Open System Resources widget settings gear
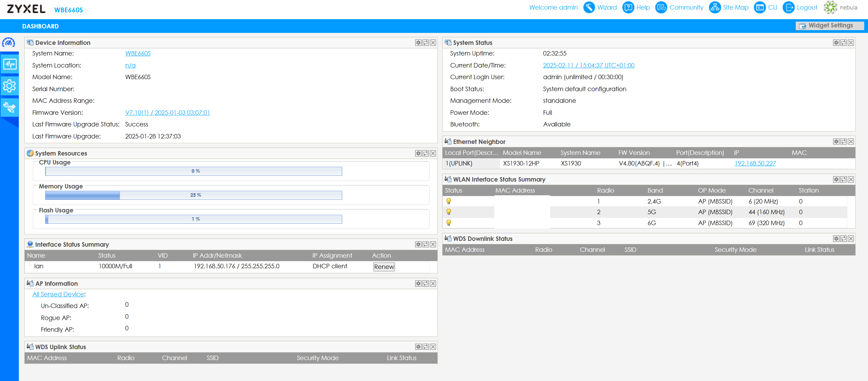The image size is (868, 381). click(418, 153)
